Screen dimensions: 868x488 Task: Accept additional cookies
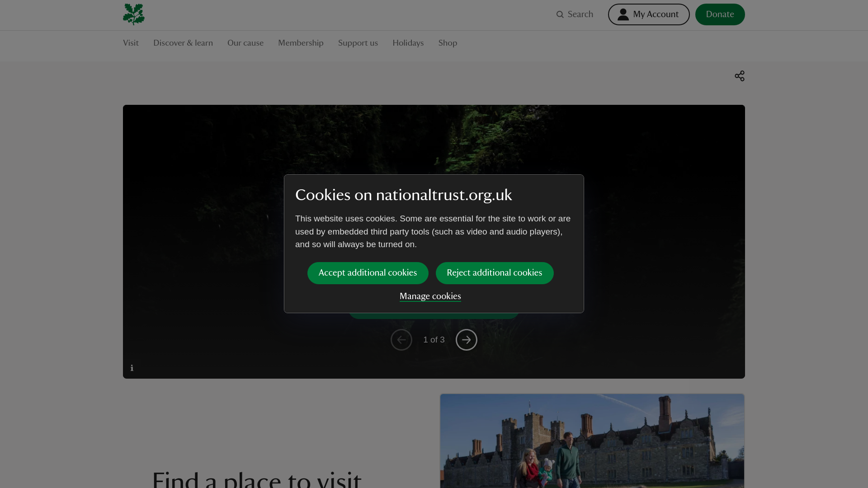(368, 273)
